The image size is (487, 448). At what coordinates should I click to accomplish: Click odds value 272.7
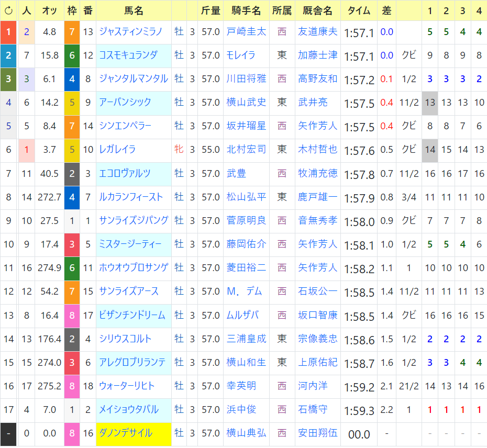tap(50, 197)
